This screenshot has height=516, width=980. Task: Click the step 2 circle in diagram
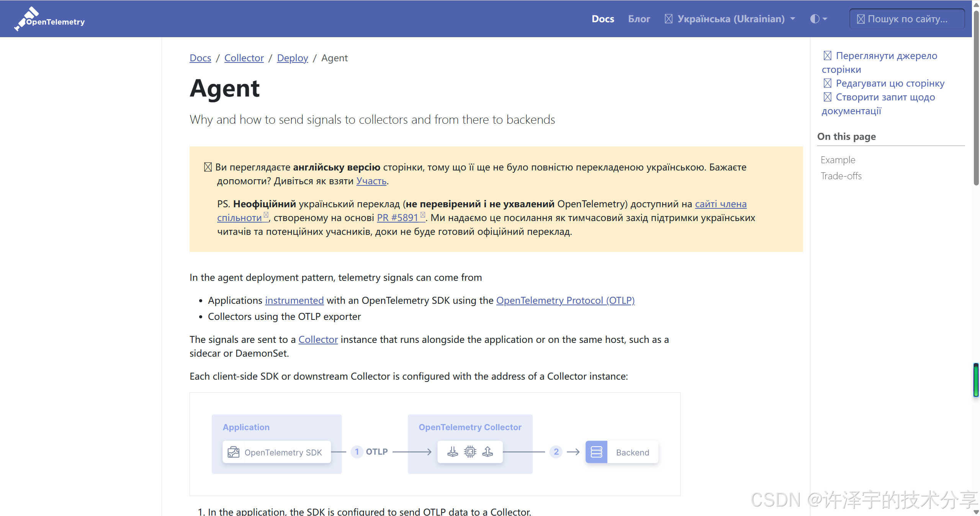pos(556,452)
